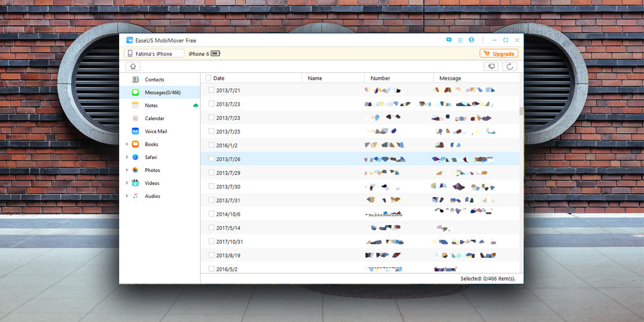The height and width of the screenshot is (322, 644).
Task: Expand the Photos tree arrow
Action: [127, 170]
